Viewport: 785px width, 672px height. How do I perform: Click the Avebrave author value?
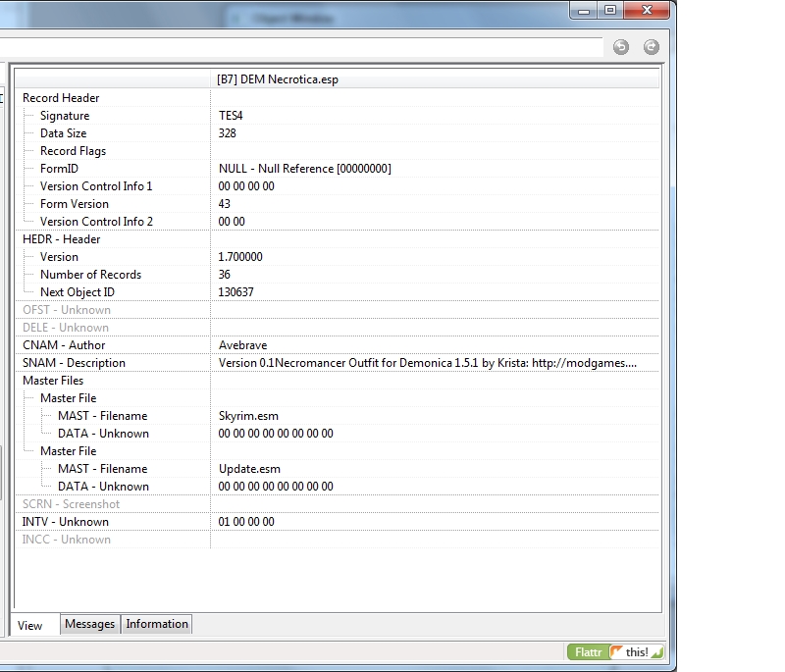pos(242,345)
